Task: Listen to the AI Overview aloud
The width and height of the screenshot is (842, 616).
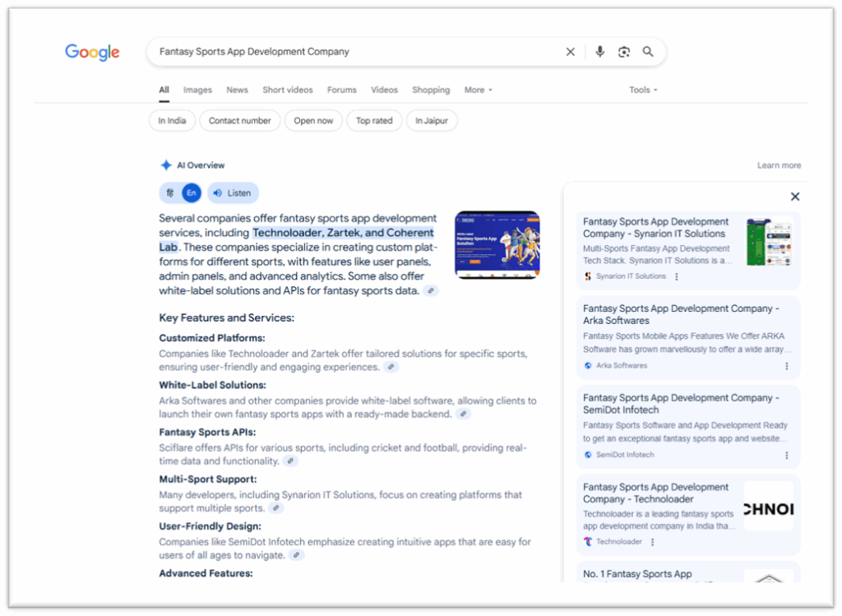Action: coord(233,192)
